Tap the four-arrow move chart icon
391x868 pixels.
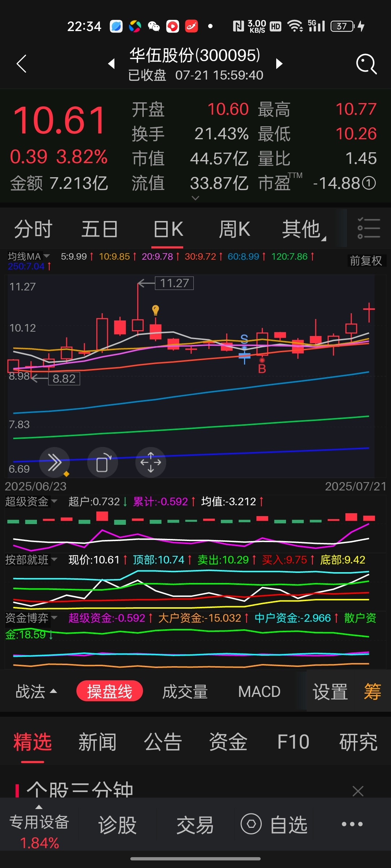(x=151, y=462)
